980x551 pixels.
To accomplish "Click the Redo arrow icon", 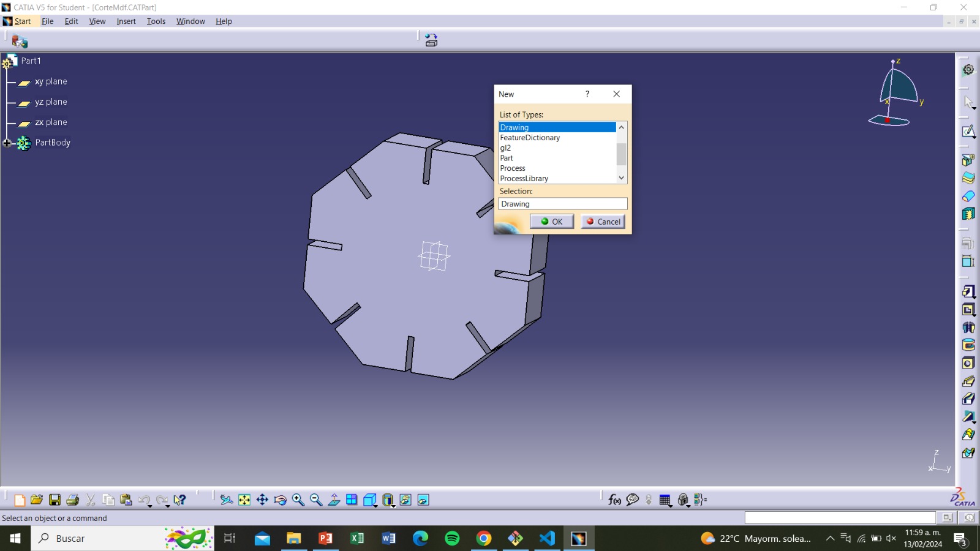I will pyautogui.click(x=161, y=500).
